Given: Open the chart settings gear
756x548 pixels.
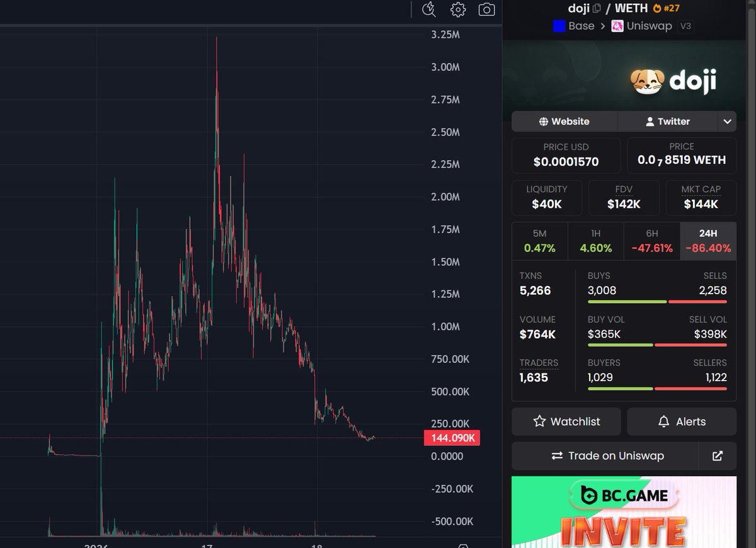Looking at the screenshot, I should 458,9.
